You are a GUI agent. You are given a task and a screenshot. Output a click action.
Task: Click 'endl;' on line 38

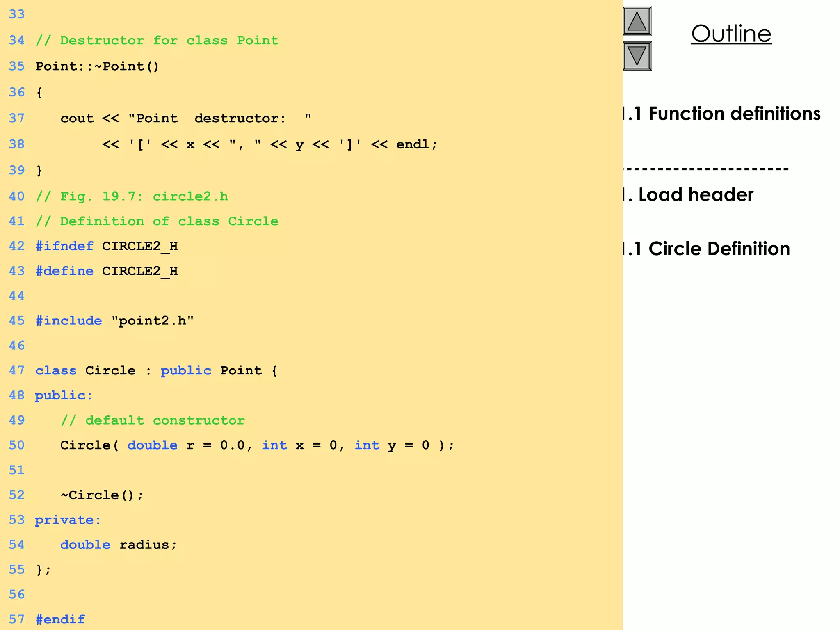[417, 144]
